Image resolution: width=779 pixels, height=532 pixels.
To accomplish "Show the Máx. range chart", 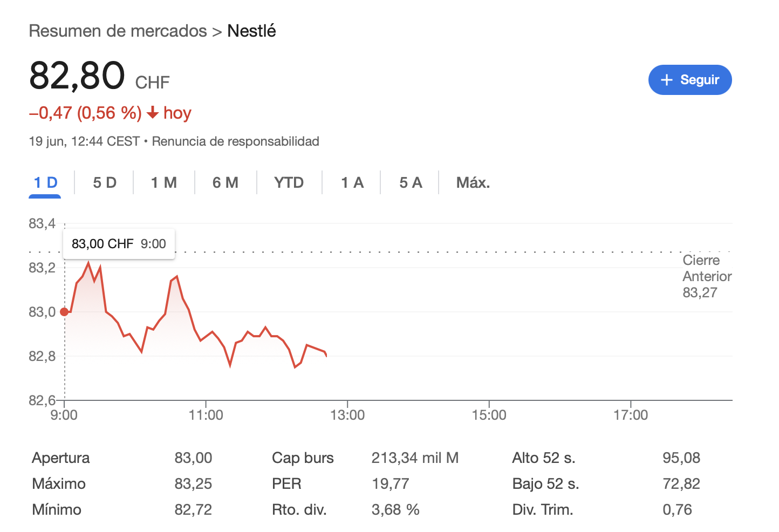I will click(x=473, y=183).
